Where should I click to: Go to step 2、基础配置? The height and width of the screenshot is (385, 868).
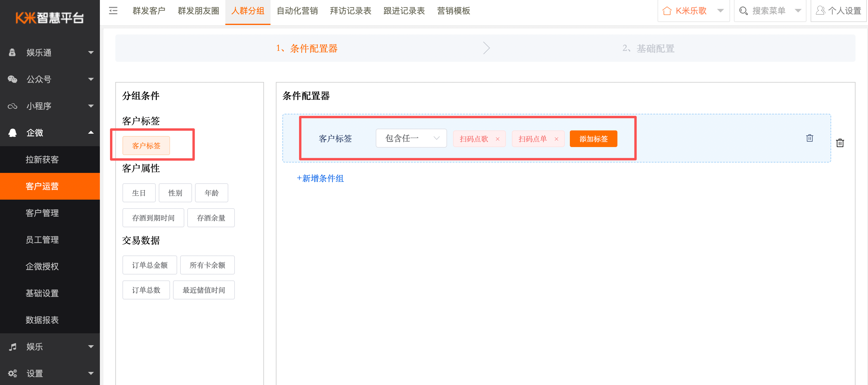tap(648, 48)
